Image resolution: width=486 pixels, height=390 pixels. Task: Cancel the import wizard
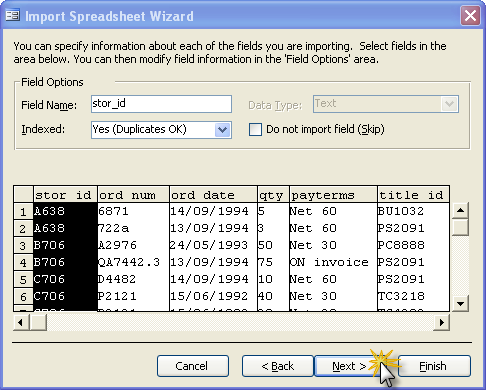pyautogui.click(x=193, y=366)
